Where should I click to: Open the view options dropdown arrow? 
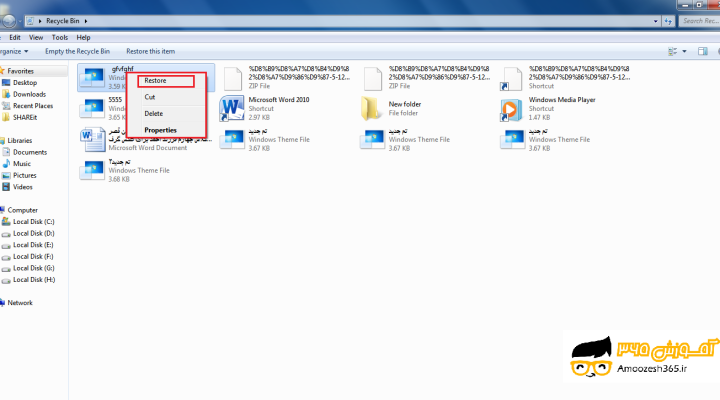pyautogui.click(x=684, y=51)
